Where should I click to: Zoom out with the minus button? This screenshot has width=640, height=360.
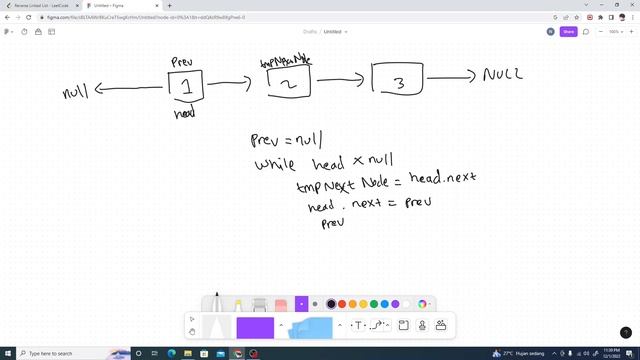click(601, 31)
